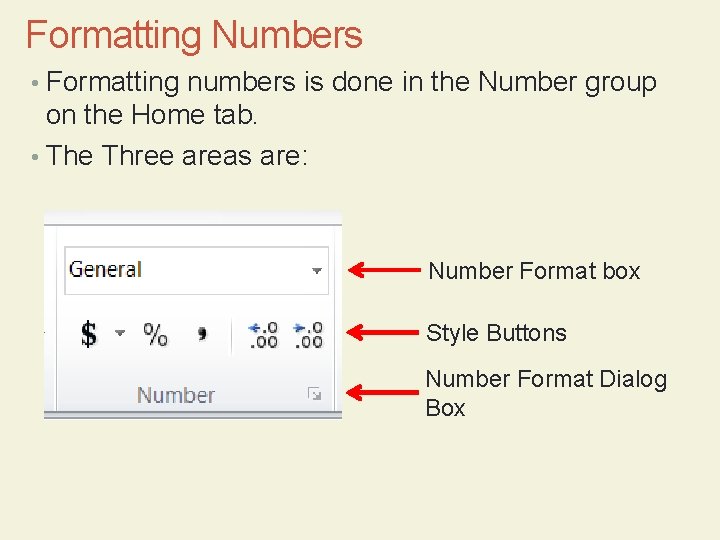
Task: Click the Accounting Number Format dollar icon
Action: pos(89,333)
